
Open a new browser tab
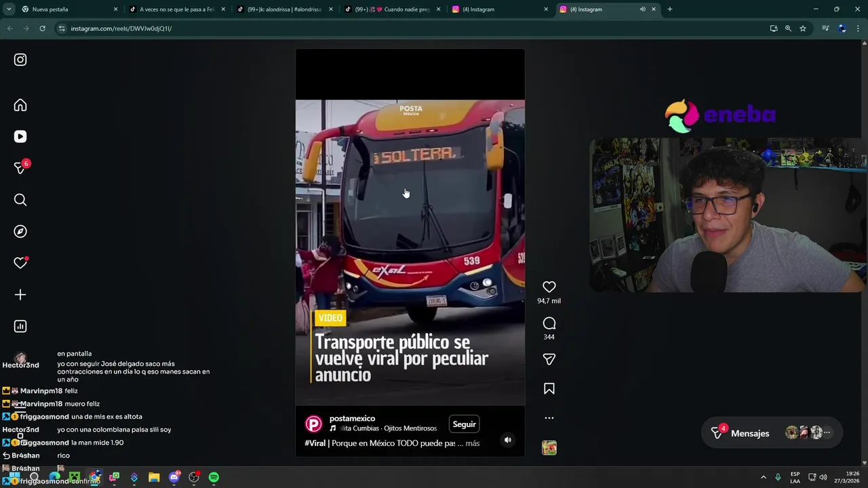point(670,9)
